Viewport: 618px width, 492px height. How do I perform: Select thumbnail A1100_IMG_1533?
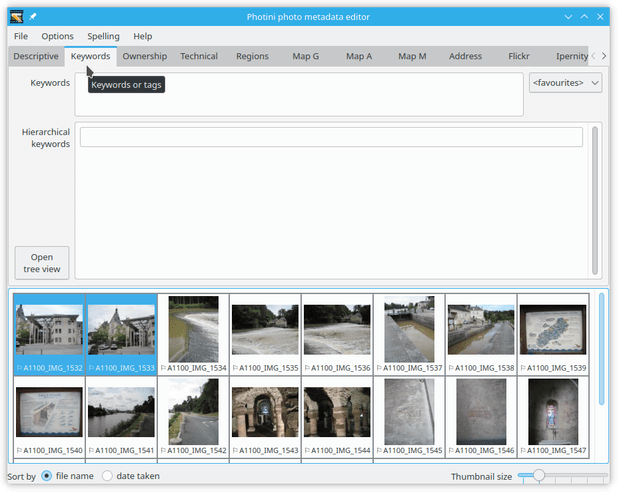(121, 334)
